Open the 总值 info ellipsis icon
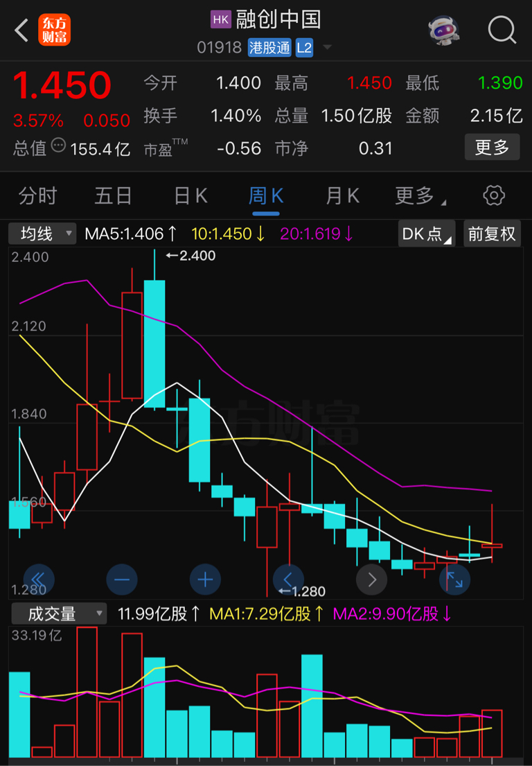The height and width of the screenshot is (766, 532). tap(58, 145)
